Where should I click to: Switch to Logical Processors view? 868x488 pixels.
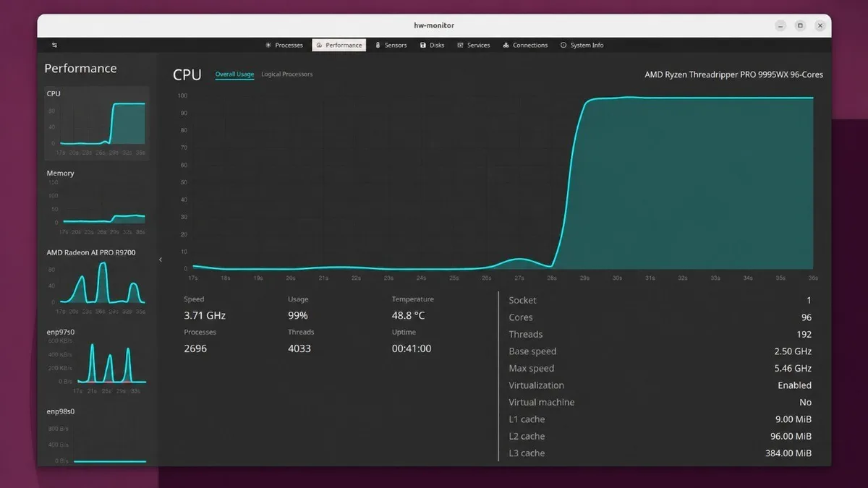pyautogui.click(x=287, y=74)
